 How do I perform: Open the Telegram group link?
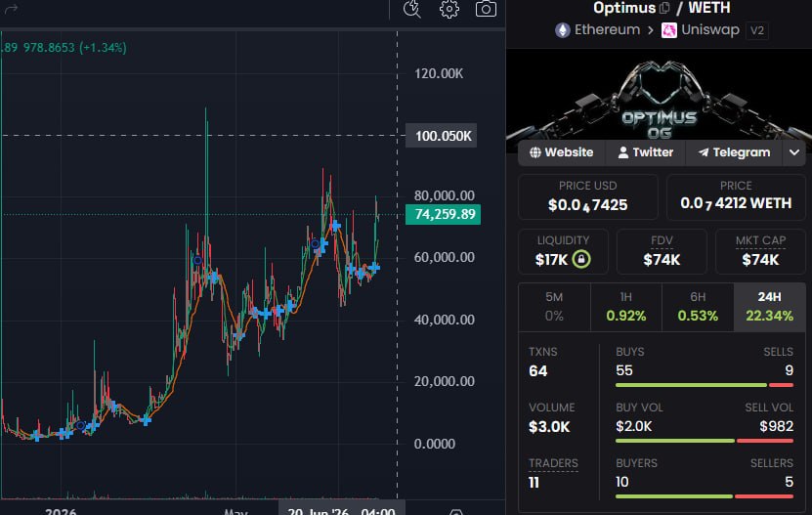(734, 152)
